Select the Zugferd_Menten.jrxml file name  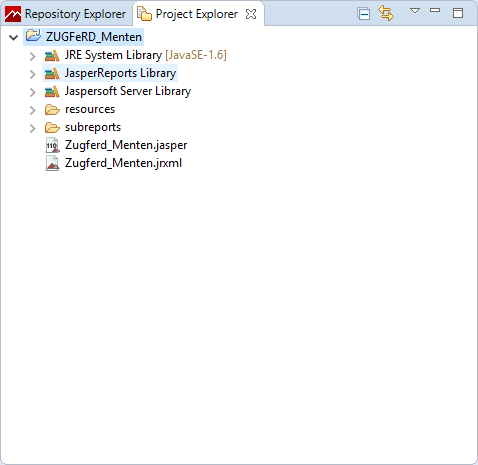pyautogui.click(x=123, y=163)
